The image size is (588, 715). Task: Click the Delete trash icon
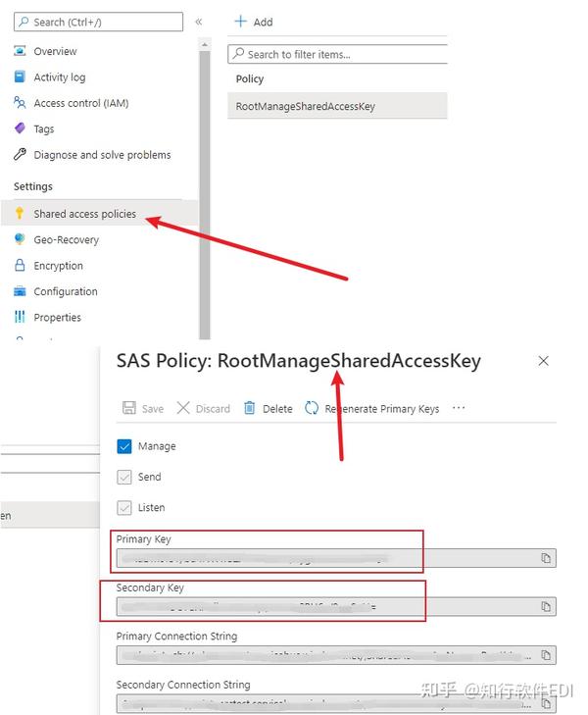click(250, 408)
